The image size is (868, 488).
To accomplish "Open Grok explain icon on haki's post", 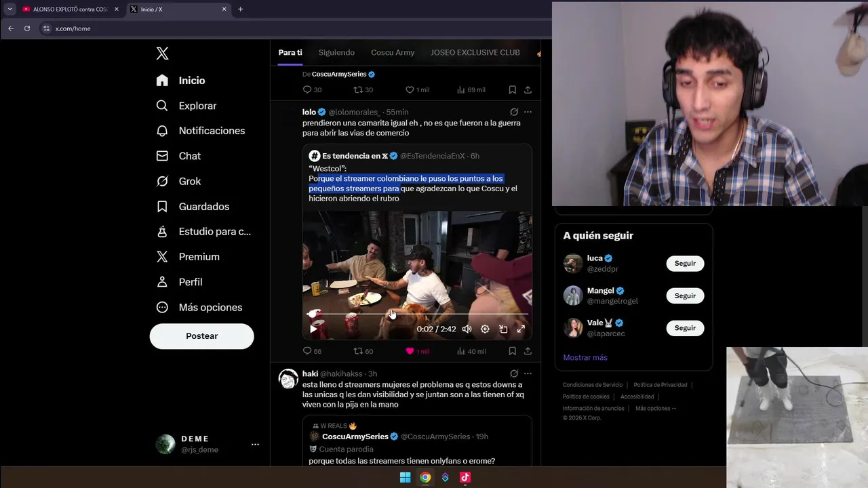I will [514, 373].
